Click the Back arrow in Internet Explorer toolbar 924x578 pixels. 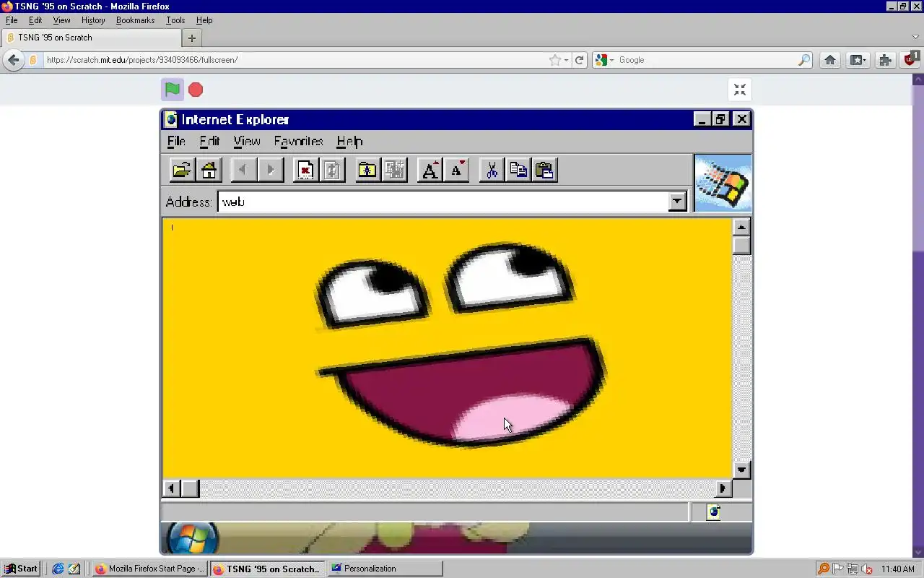[x=243, y=170]
